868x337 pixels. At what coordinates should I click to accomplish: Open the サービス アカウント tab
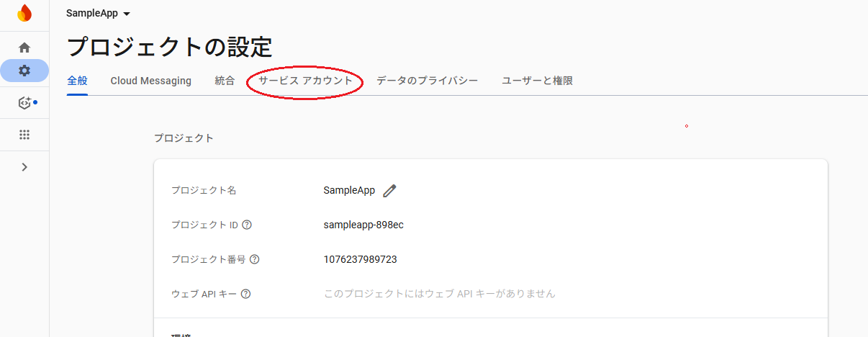[306, 81]
